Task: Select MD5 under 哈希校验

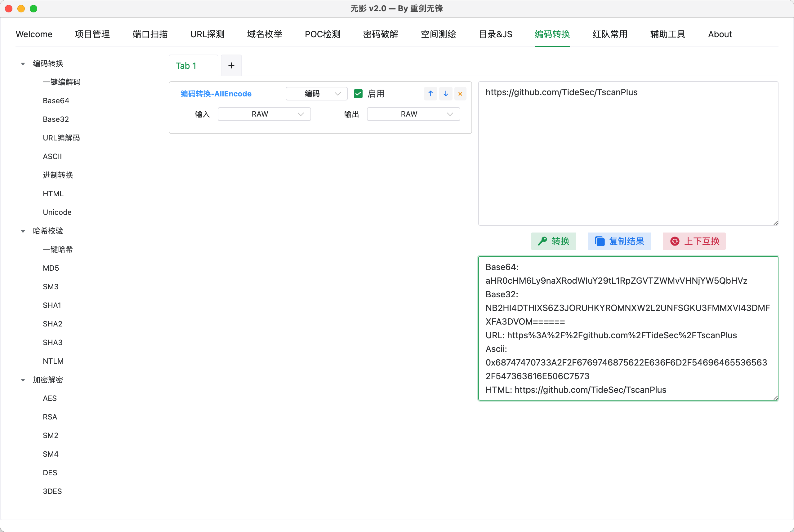Action: tap(51, 268)
